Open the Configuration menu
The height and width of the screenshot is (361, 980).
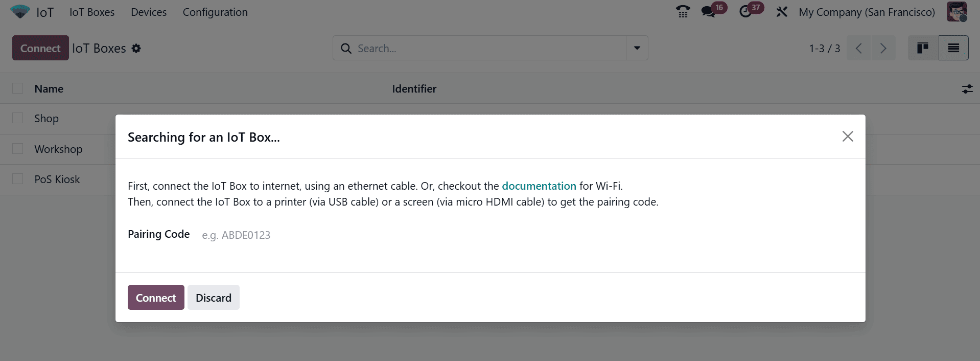215,12
